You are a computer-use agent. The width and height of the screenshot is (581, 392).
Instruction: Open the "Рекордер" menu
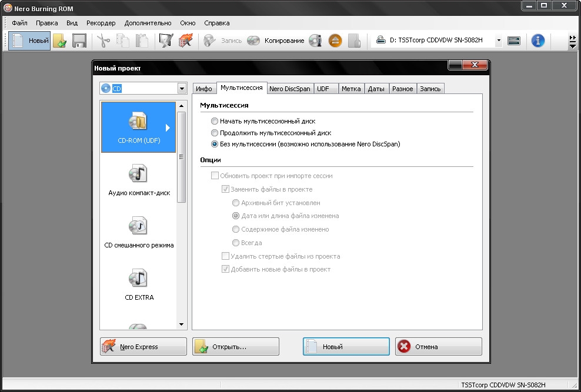point(101,23)
